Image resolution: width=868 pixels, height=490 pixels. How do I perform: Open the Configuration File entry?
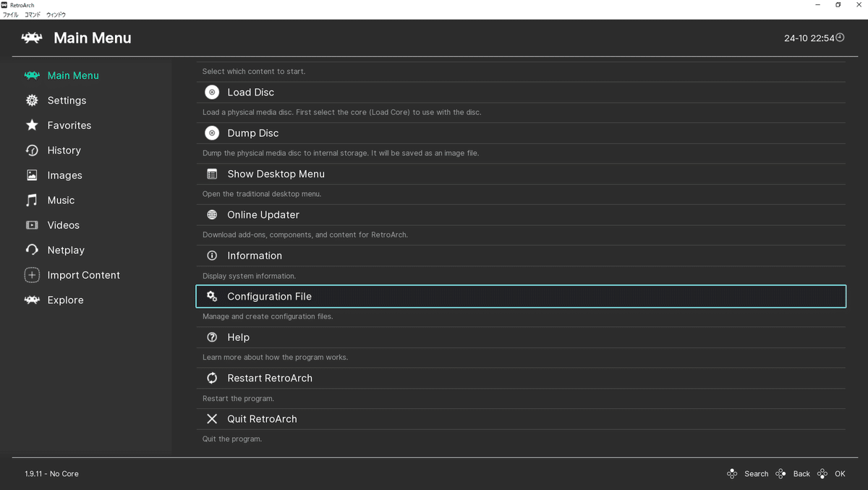521,297
